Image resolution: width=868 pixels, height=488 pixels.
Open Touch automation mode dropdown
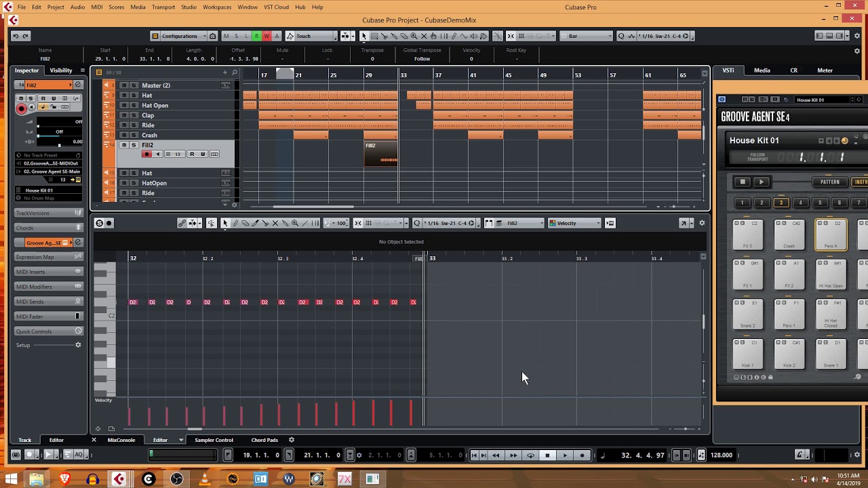click(x=311, y=36)
